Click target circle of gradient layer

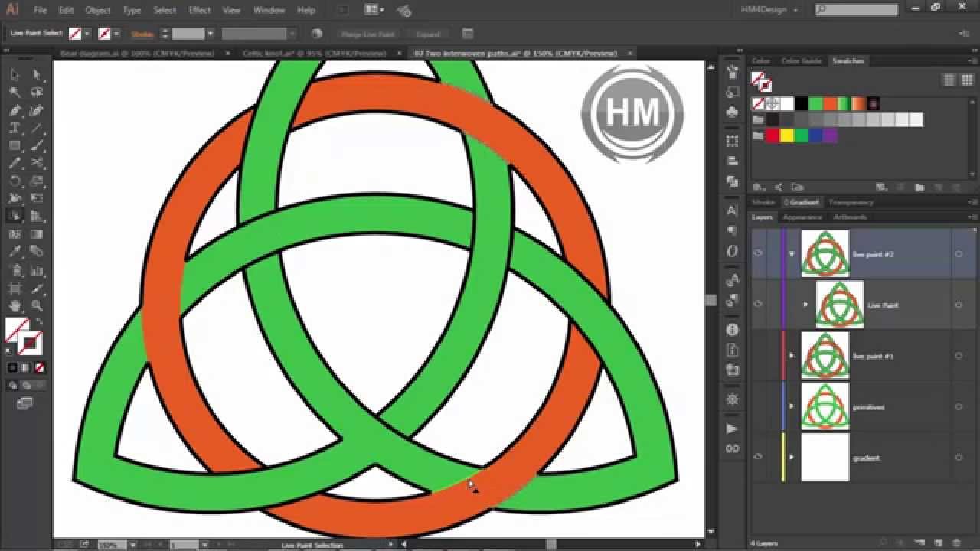click(959, 458)
